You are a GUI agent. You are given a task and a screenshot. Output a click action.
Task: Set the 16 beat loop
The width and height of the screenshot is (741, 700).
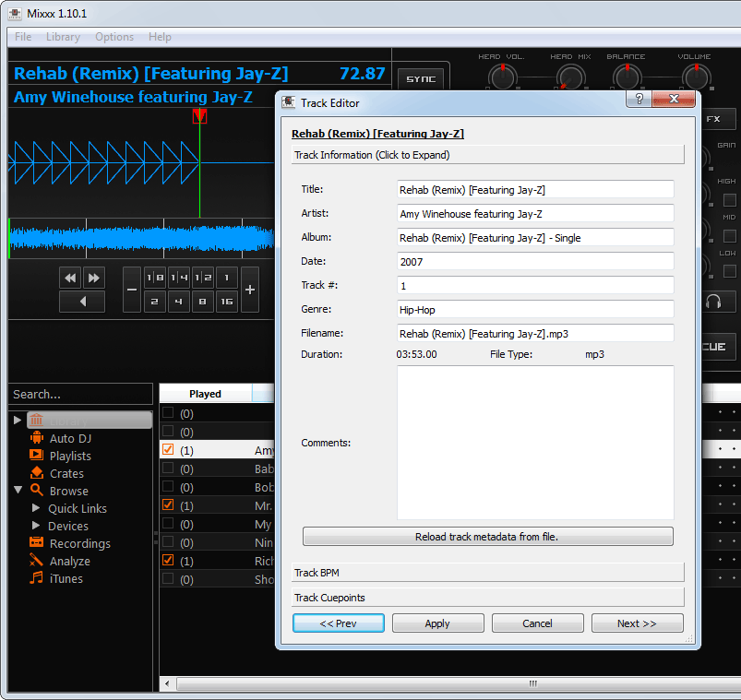[x=227, y=302]
